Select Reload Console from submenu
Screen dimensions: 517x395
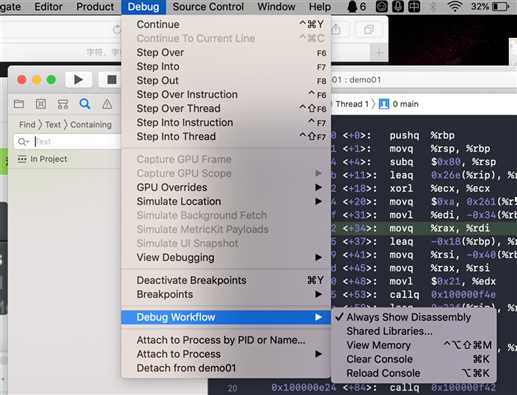tap(413, 373)
